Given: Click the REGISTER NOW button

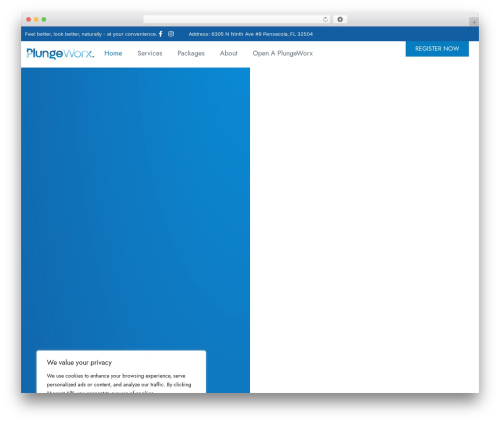Looking at the screenshot, I should click(x=437, y=49).
